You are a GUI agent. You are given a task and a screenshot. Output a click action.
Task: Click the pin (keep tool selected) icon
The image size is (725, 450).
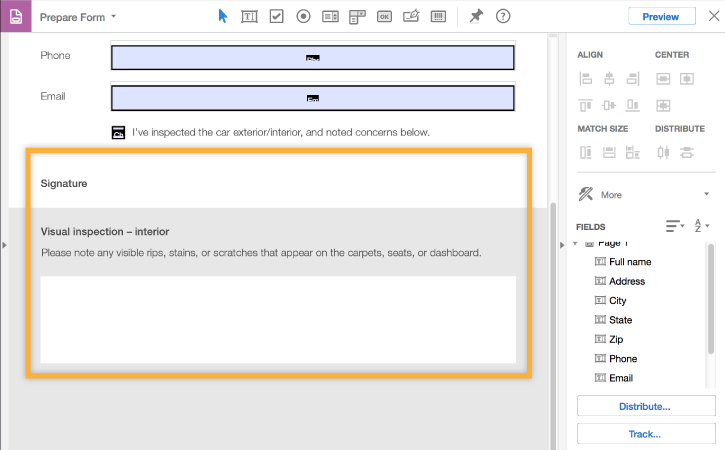[476, 16]
